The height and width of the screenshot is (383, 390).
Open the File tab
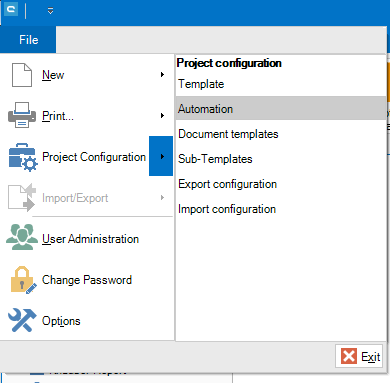(28, 40)
